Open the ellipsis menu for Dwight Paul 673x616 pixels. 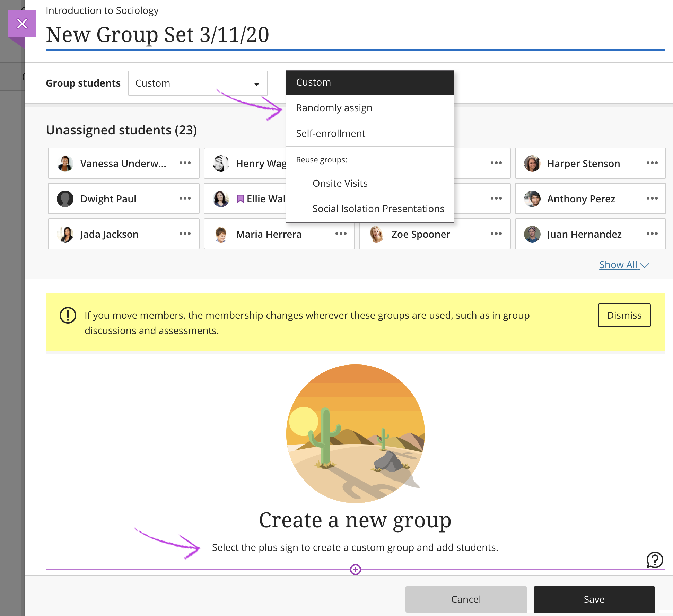tap(185, 198)
